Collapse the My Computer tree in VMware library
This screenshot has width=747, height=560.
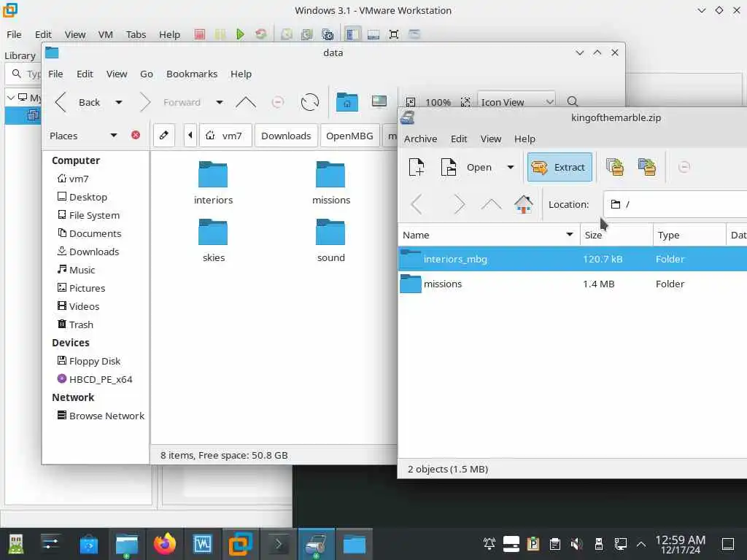tap(10, 98)
